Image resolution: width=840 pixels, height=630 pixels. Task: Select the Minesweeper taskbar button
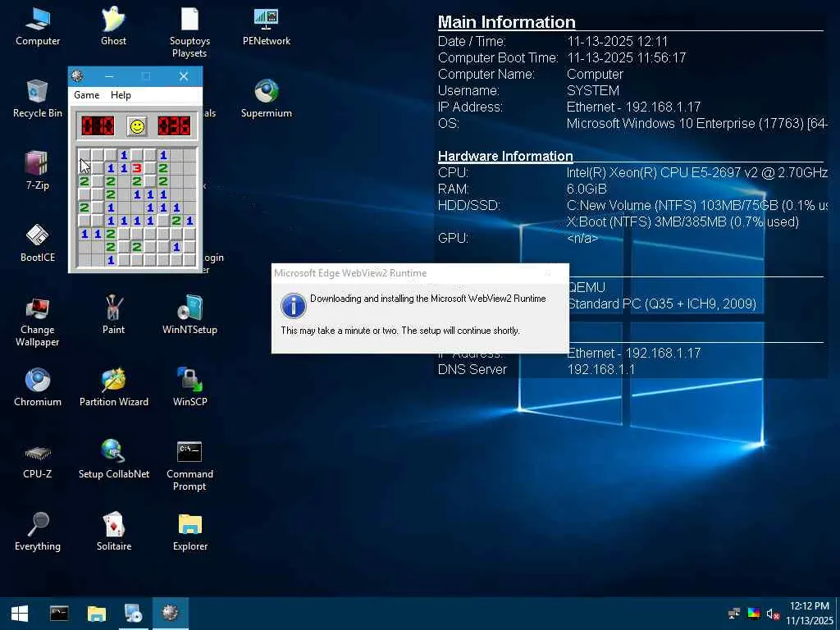pyautogui.click(x=171, y=614)
